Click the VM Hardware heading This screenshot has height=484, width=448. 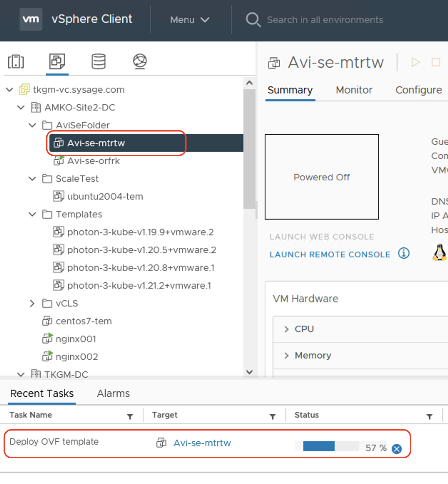click(x=305, y=299)
